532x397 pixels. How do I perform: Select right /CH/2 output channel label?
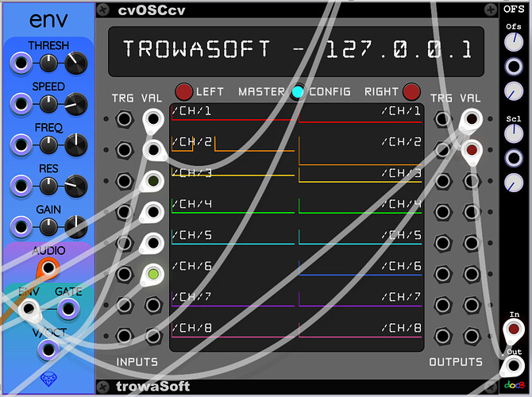pos(401,142)
